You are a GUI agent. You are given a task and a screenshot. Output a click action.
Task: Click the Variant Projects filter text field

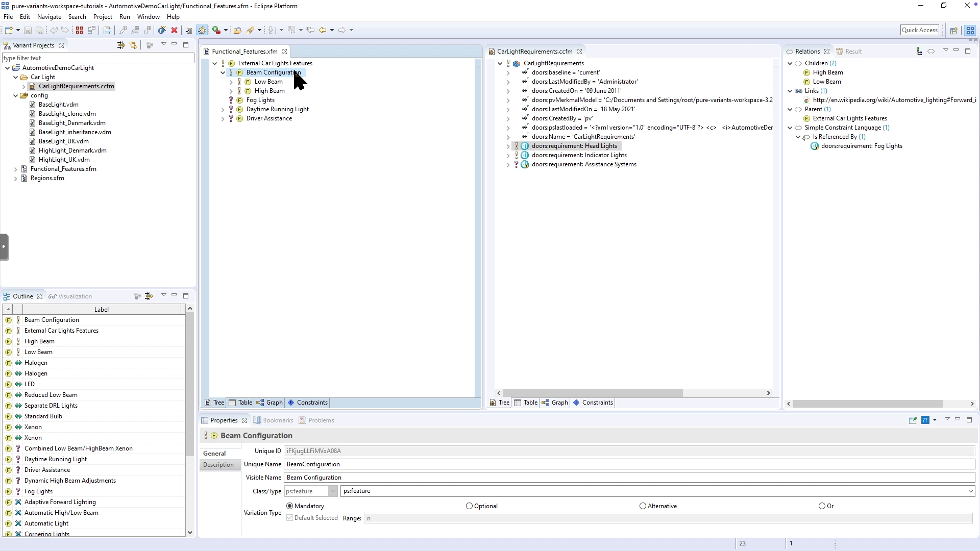coord(98,58)
